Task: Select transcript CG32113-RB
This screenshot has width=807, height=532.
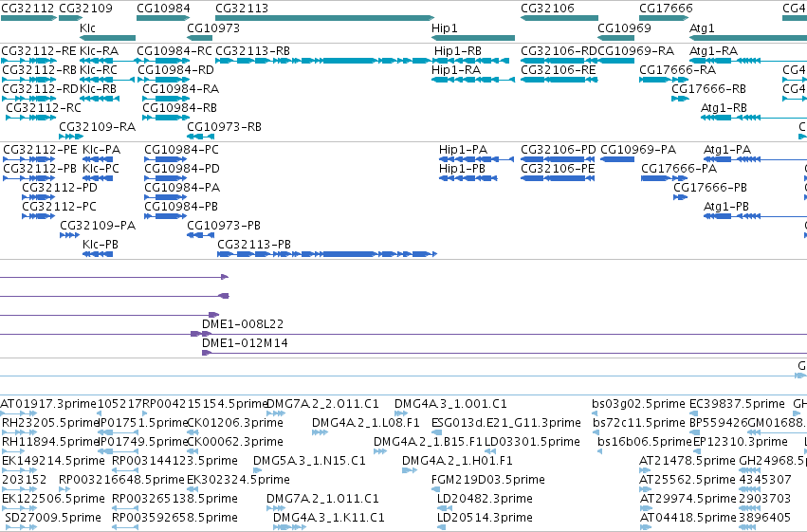Action: (x=252, y=51)
